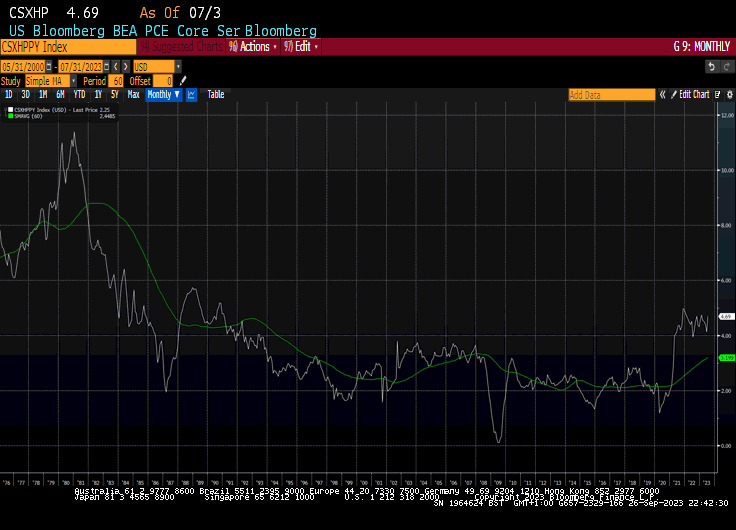
Task: Switch to the Table view
Action: (x=216, y=94)
